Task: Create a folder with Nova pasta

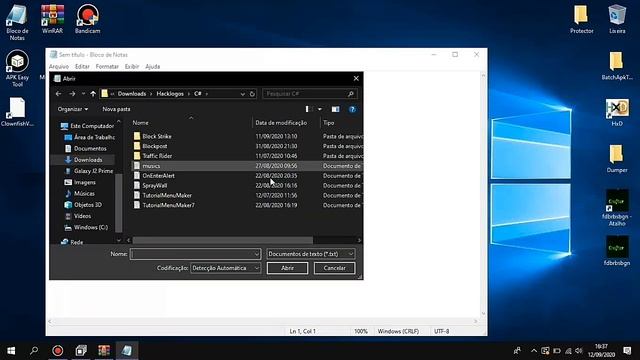Action: point(116,109)
